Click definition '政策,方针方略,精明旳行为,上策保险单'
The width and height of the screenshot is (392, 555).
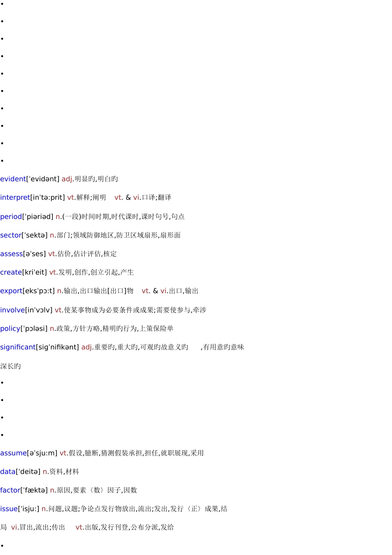click(115, 328)
